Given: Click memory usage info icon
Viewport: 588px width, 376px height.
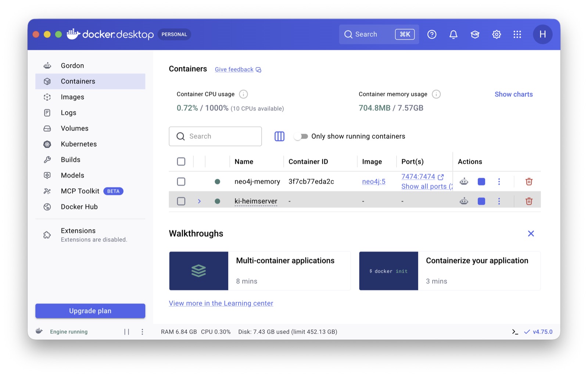Looking at the screenshot, I should pos(436,94).
